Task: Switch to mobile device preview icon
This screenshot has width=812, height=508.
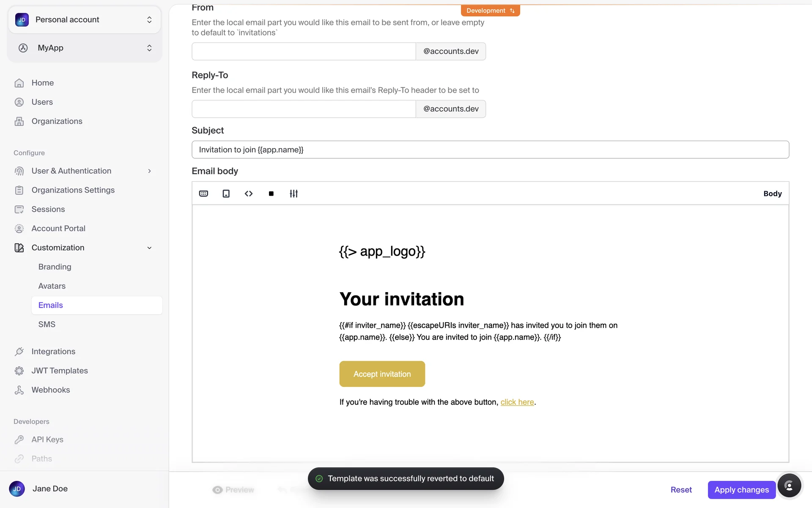Action: coord(226,193)
